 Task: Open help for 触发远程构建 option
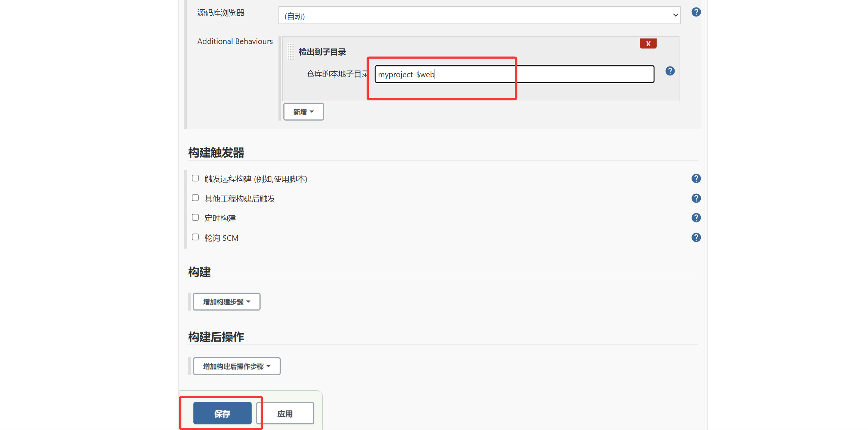tap(696, 178)
